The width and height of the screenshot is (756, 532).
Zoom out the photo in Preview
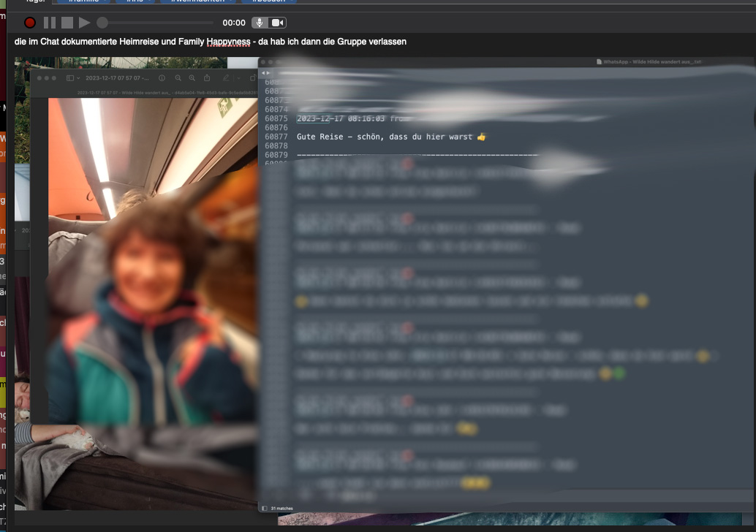(178, 78)
